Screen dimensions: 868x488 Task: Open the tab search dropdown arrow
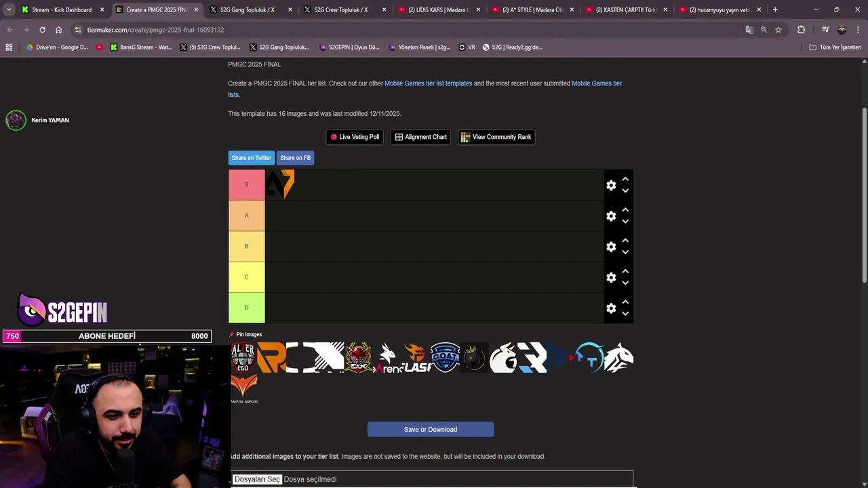(x=9, y=9)
